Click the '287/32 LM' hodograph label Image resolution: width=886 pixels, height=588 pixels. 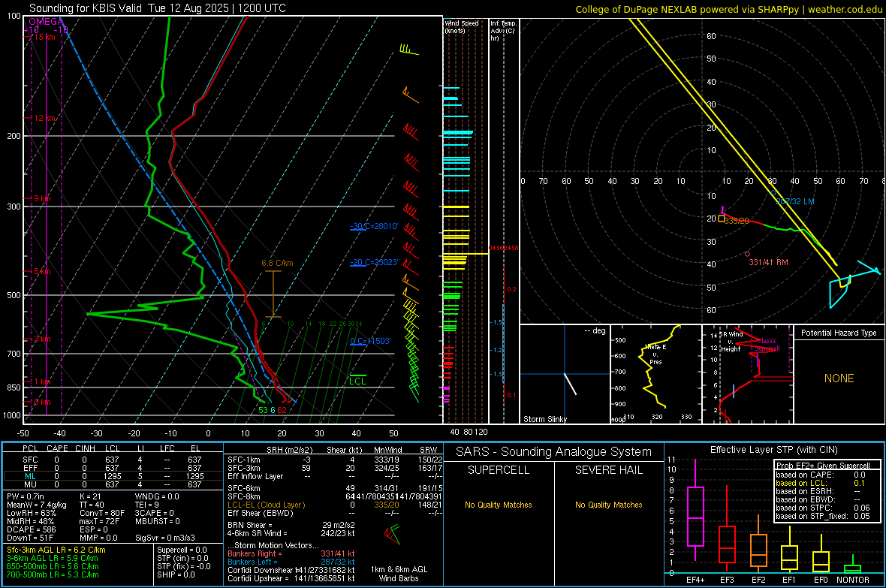click(795, 201)
